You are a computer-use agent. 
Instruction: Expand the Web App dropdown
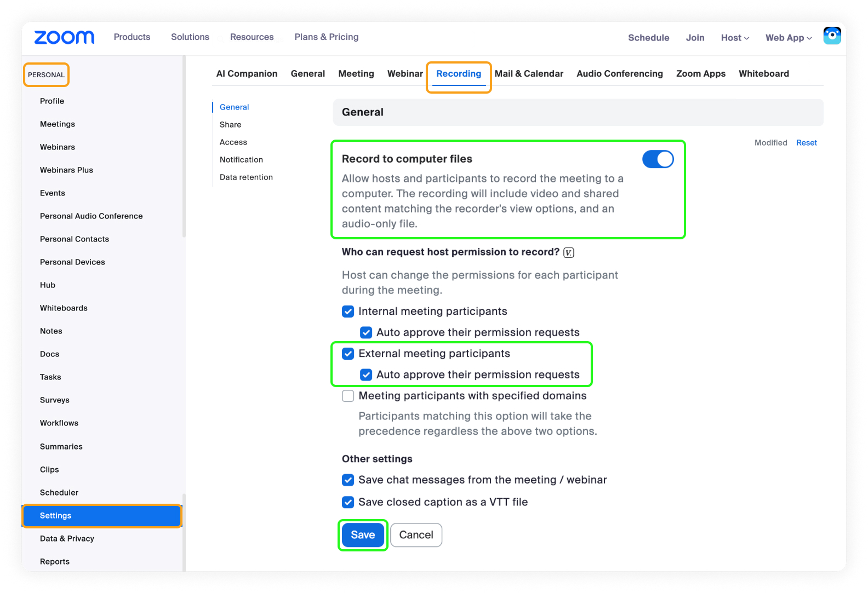click(788, 38)
